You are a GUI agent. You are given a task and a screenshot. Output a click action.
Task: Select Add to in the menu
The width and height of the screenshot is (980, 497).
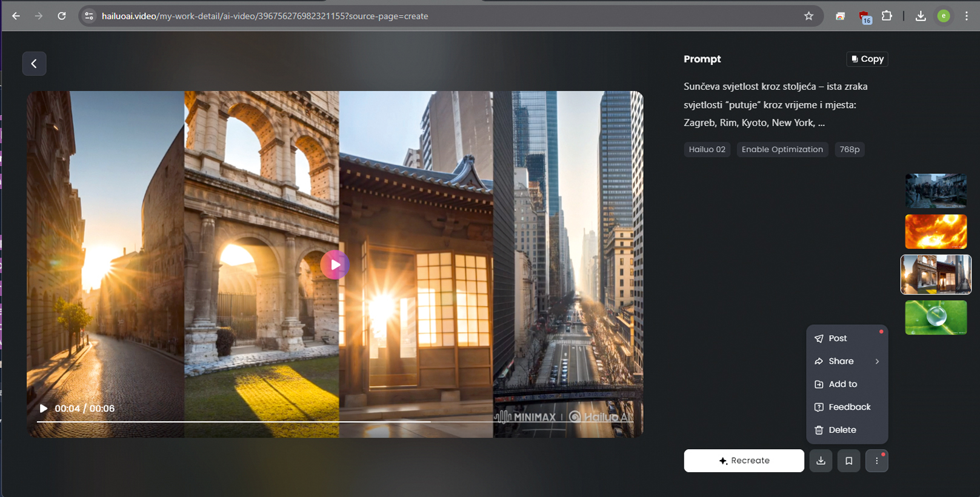(x=842, y=384)
